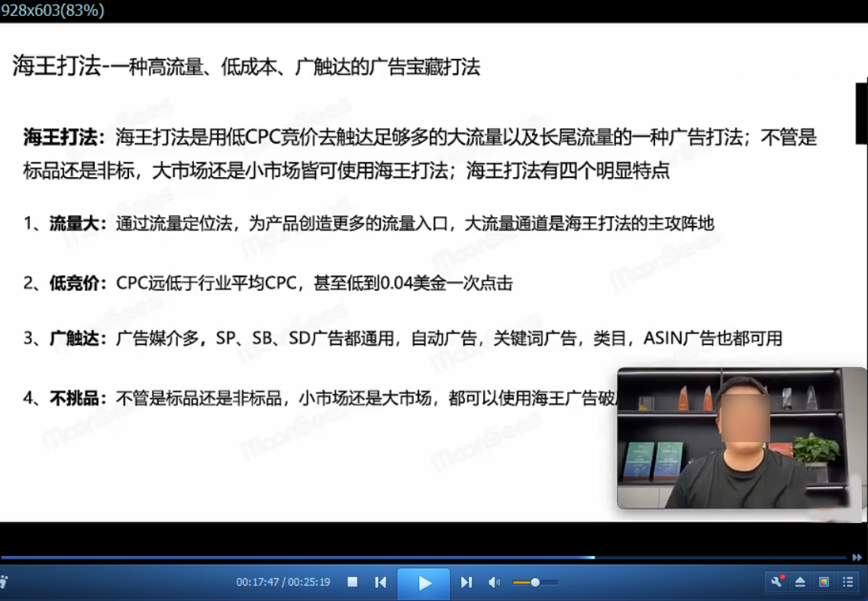Adjust the volume slider

pos(534,582)
